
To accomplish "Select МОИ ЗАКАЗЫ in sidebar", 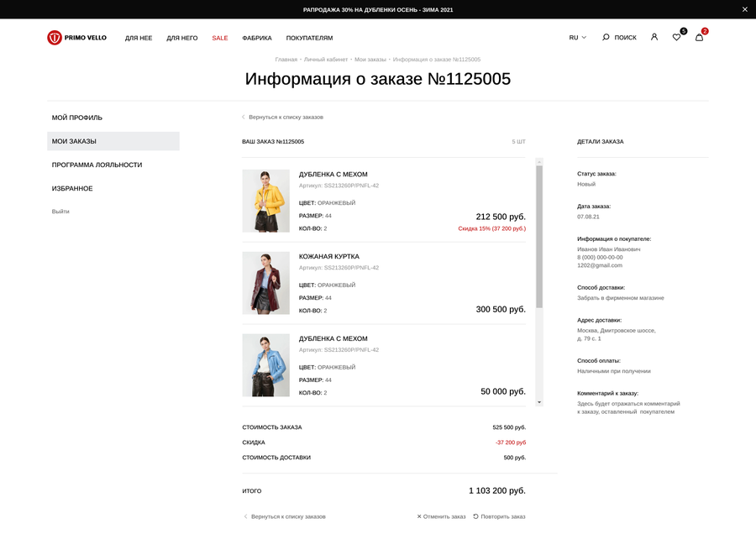I will (113, 141).
